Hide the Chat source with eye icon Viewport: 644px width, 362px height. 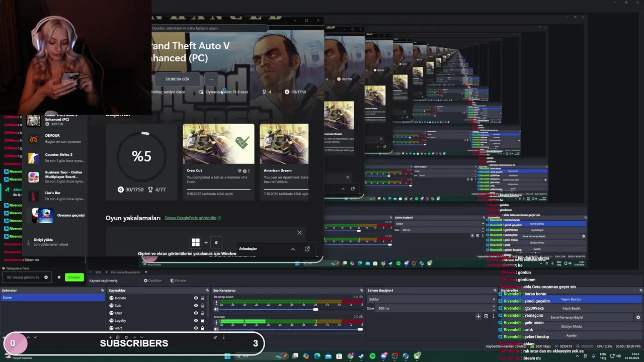[196, 313]
